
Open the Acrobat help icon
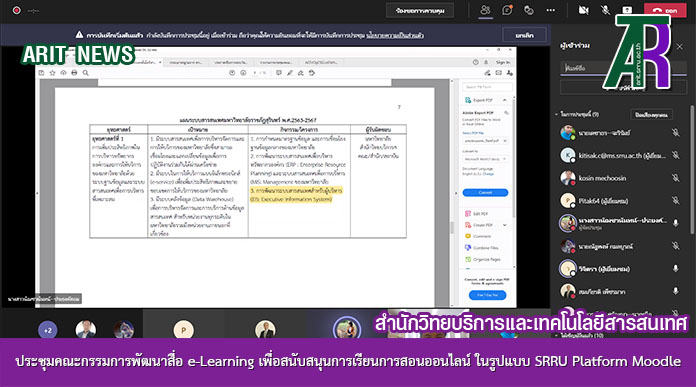(475, 62)
